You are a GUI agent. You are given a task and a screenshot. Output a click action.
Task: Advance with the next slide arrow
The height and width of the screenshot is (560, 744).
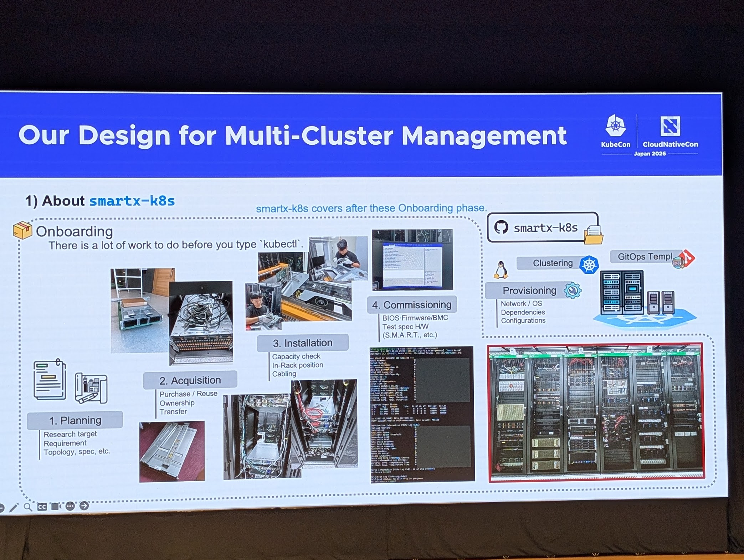click(84, 505)
